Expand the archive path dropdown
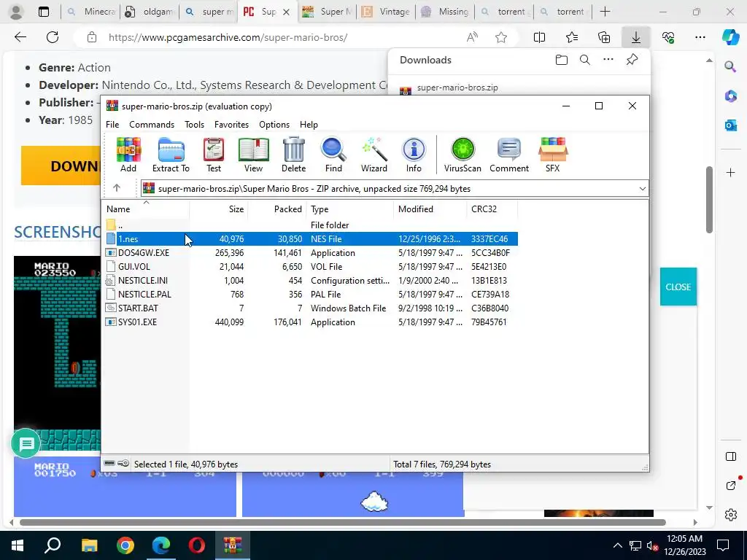The width and height of the screenshot is (747, 560). coord(642,189)
